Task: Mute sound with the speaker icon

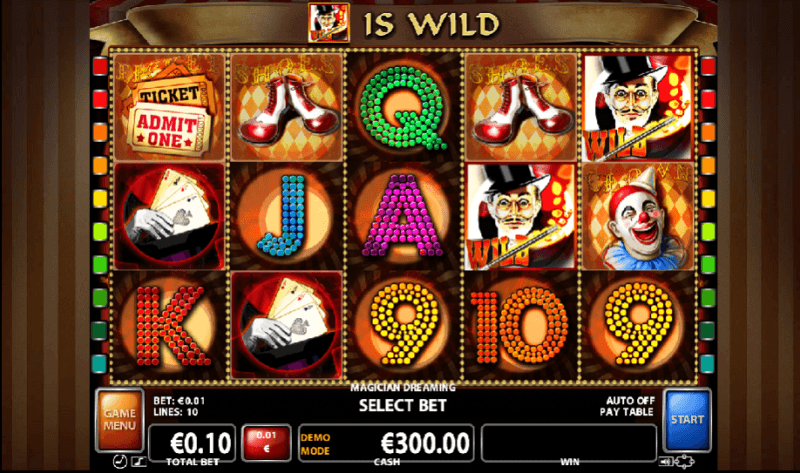Action: 666,462
